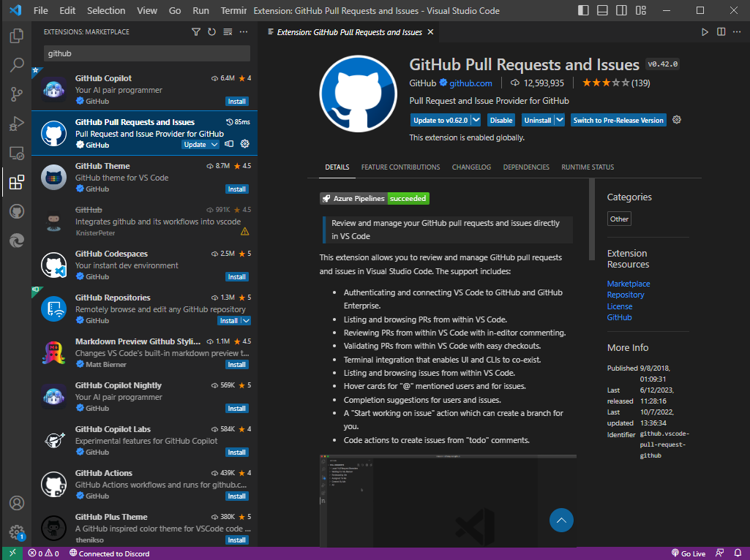The image size is (750, 560).
Task: Open Views and More Actions menu
Action: [x=244, y=32]
